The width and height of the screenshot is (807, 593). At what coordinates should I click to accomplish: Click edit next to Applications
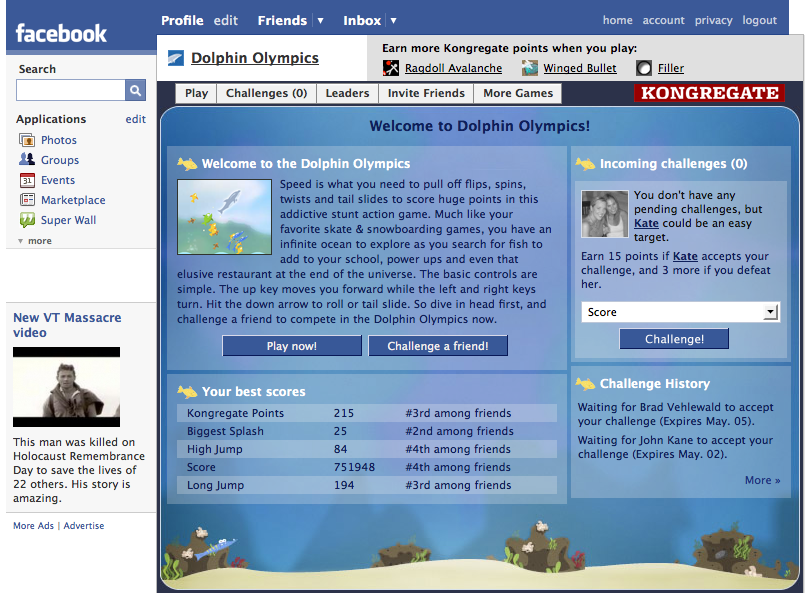click(136, 119)
